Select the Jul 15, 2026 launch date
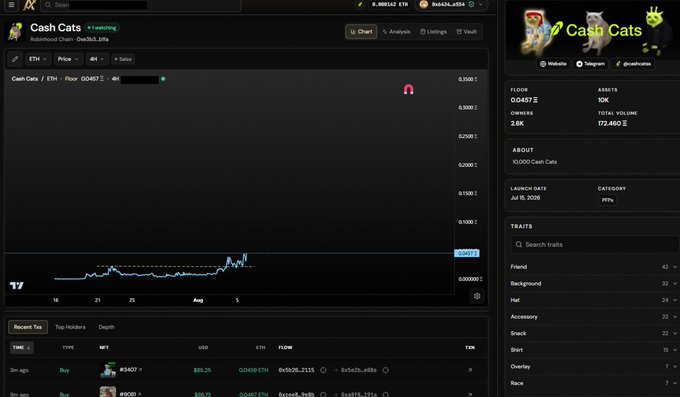 point(525,197)
